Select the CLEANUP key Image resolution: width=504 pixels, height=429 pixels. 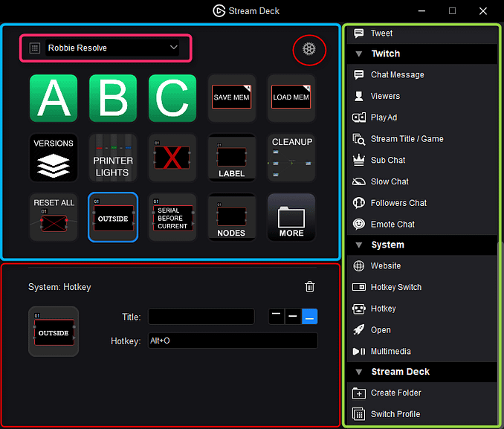(x=291, y=158)
